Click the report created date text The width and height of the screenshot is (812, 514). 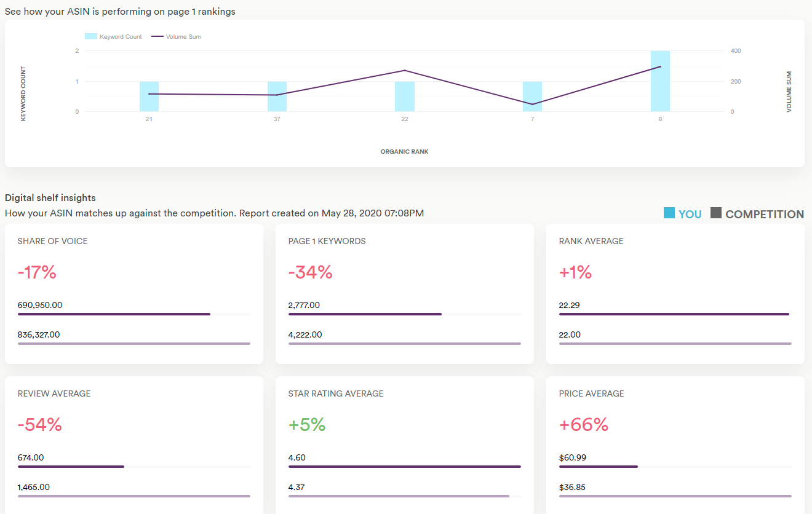point(332,213)
